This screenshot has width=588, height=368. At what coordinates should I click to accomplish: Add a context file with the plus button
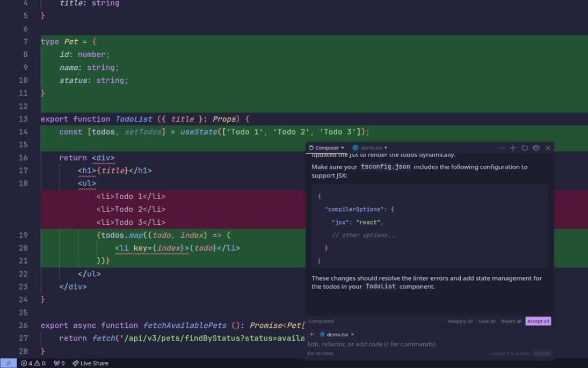click(311, 334)
